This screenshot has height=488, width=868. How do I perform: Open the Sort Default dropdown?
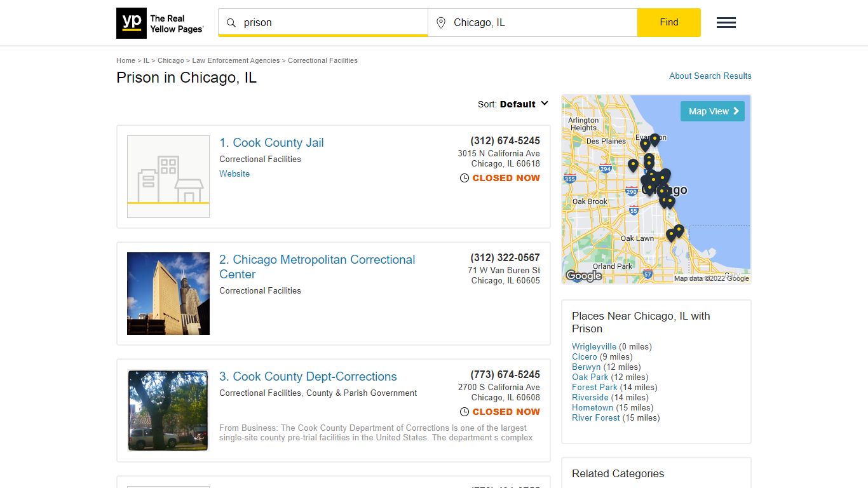tap(513, 104)
